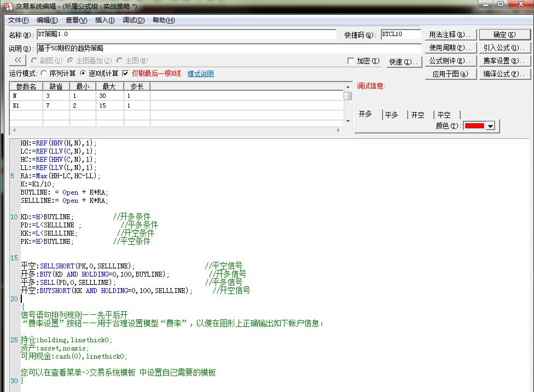This screenshot has width=534, height=392.
Task: Open the 使用周期 settings
Action: [450, 48]
